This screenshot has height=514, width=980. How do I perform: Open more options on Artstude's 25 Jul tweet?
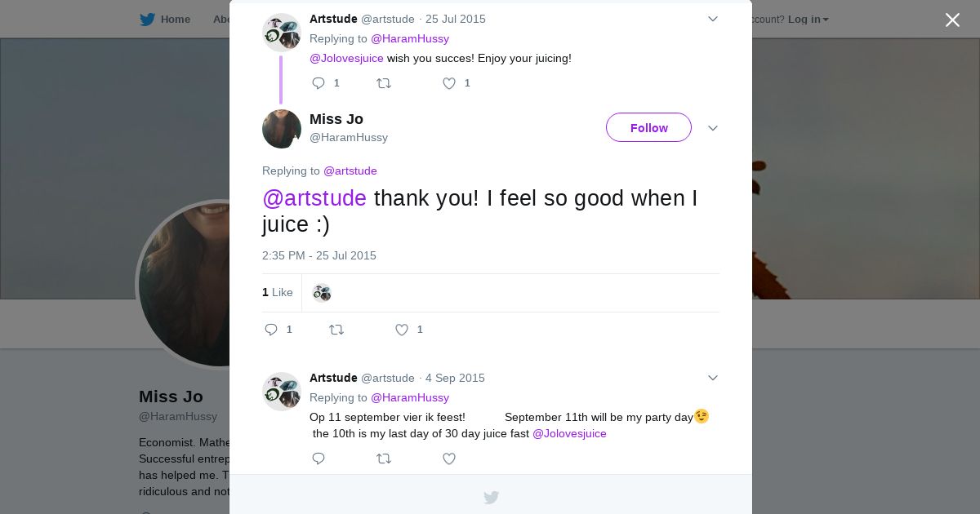coord(713,19)
